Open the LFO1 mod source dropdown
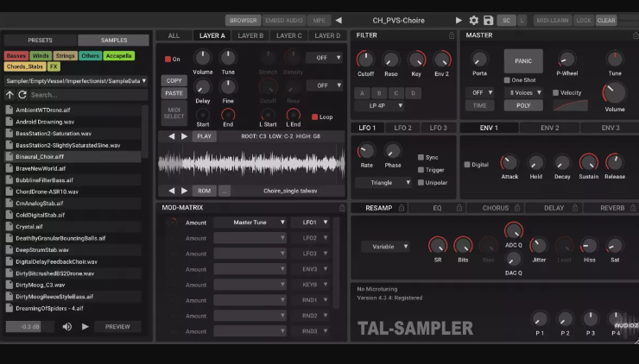The height and width of the screenshot is (364, 639). coord(310,223)
